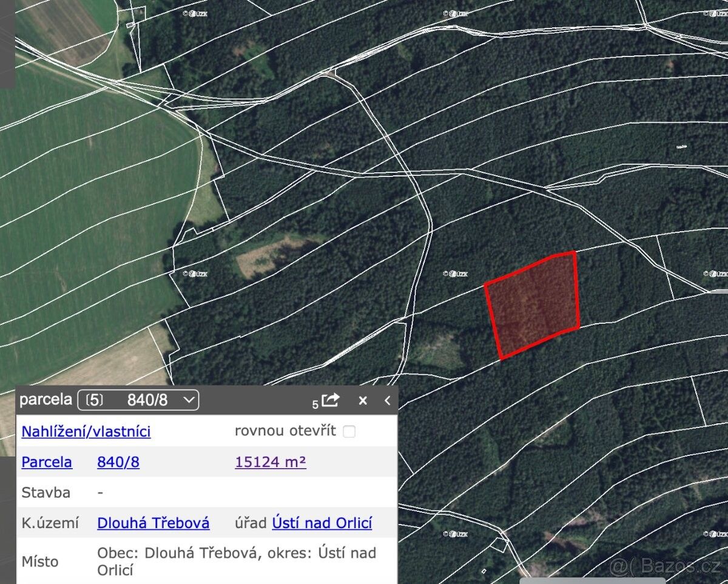Collapse the parcela panel using the left-pointing chevron
The image size is (728, 584).
[x=387, y=400]
